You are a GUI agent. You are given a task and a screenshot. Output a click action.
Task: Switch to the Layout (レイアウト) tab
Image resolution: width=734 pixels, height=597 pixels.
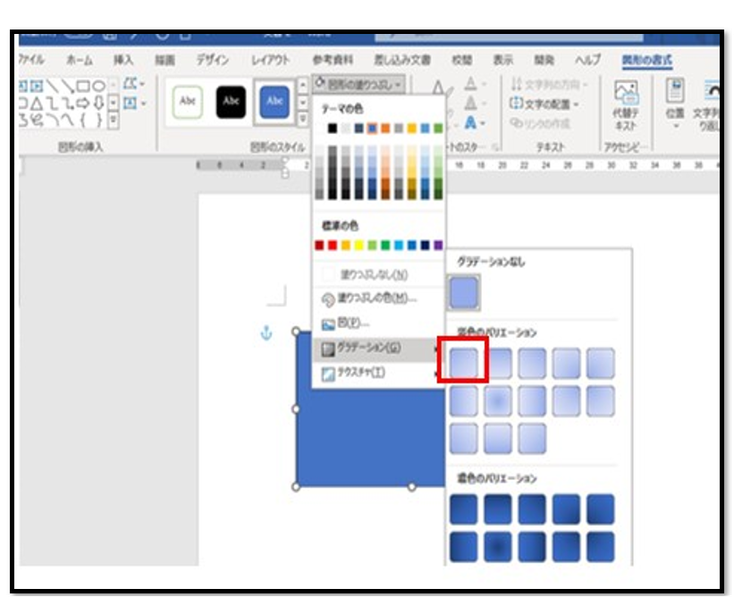click(271, 60)
